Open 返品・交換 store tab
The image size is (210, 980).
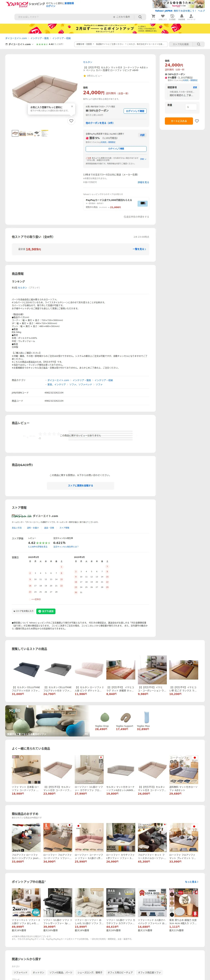(x=49, y=528)
